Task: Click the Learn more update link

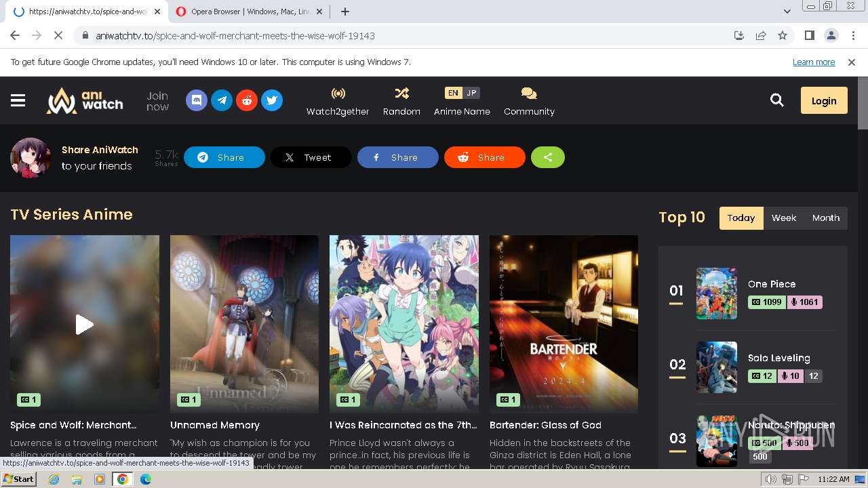Action: pyautogui.click(x=814, y=62)
